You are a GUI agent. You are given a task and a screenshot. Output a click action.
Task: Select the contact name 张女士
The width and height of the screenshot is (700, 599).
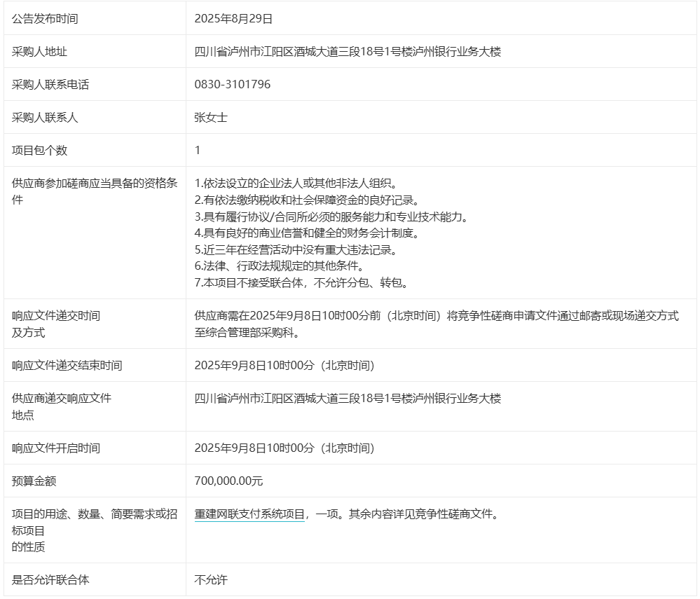coord(211,118)
